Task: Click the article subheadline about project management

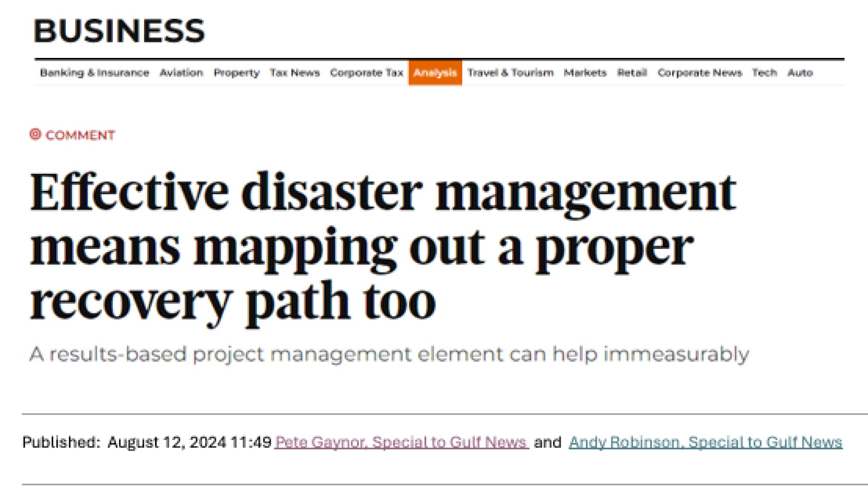Action: 389,354
